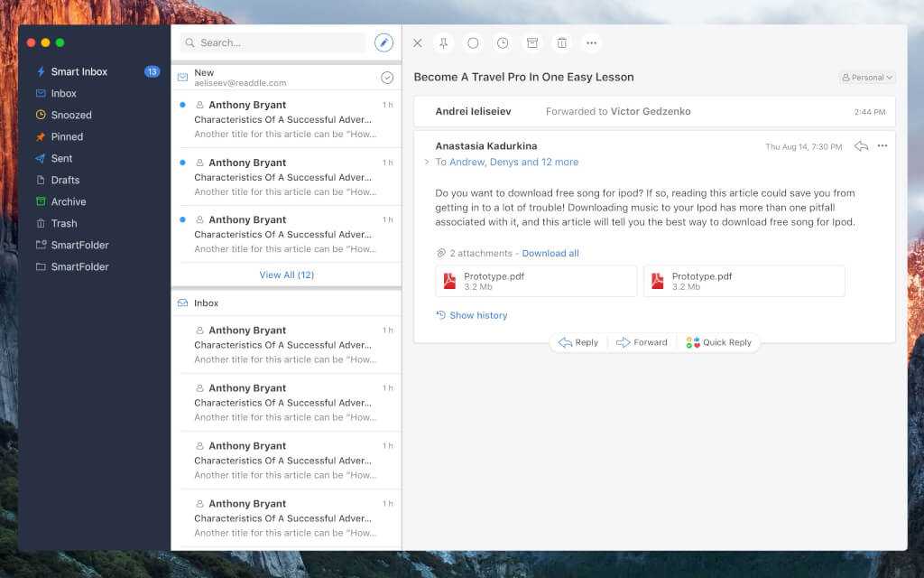Pin the open email using pin icon

point(443,42)
